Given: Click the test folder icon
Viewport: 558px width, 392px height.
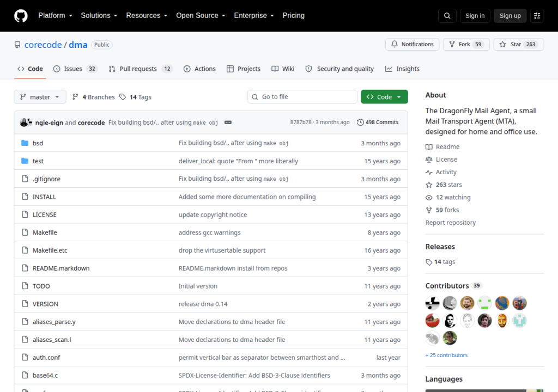Looking at the screenshot, I should (x=25, y=161).
